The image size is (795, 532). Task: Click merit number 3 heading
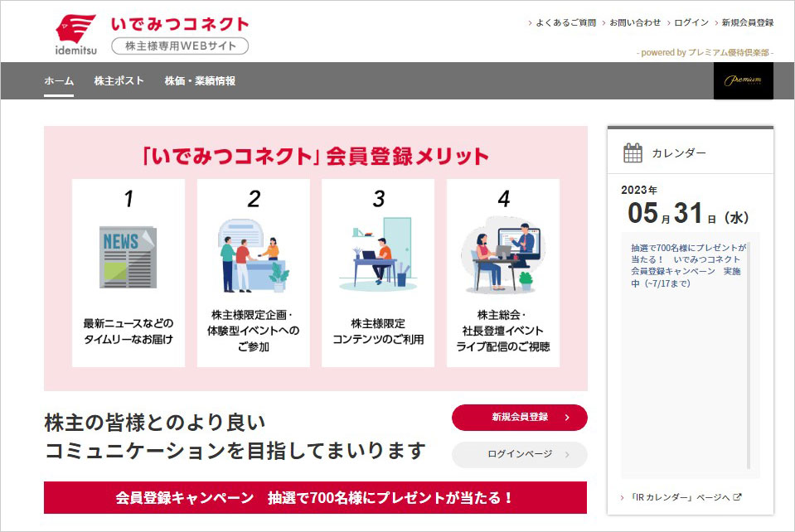(378, 198)
